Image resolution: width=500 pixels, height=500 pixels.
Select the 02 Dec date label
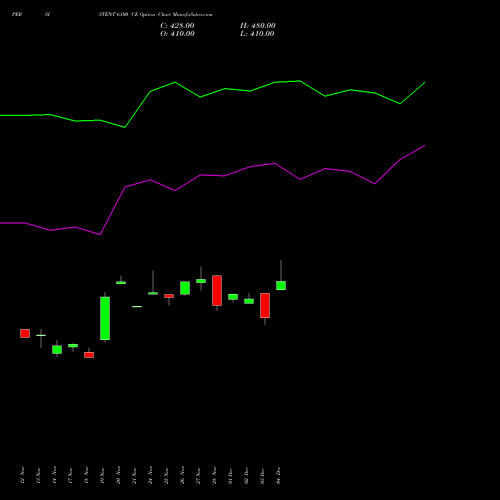(x=246, y=475)
